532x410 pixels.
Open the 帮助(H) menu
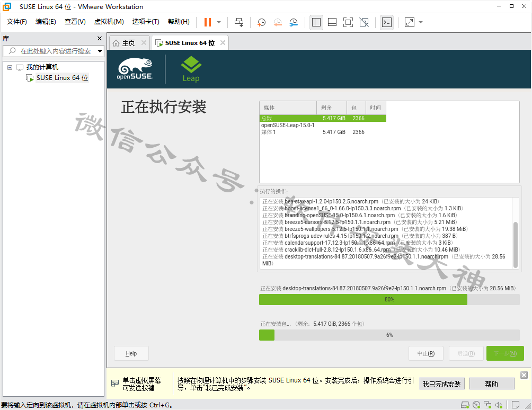click(x=179, y=22)
